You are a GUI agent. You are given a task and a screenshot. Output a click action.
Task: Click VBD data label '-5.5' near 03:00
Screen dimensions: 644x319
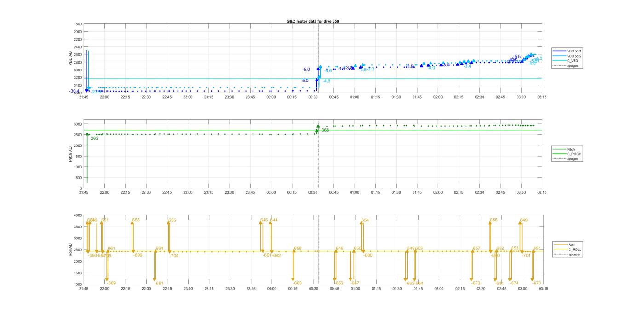[517, 57]
